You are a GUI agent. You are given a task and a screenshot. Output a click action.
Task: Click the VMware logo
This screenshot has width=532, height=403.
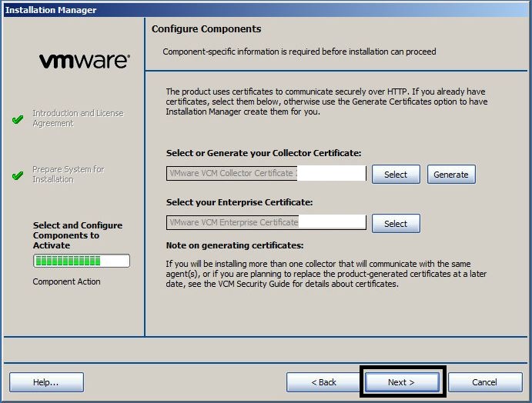[84, 62]
